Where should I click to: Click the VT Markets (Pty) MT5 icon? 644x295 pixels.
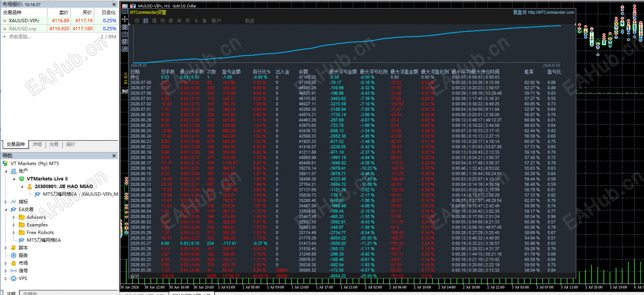pyautogui.click(x=6, y=163)
